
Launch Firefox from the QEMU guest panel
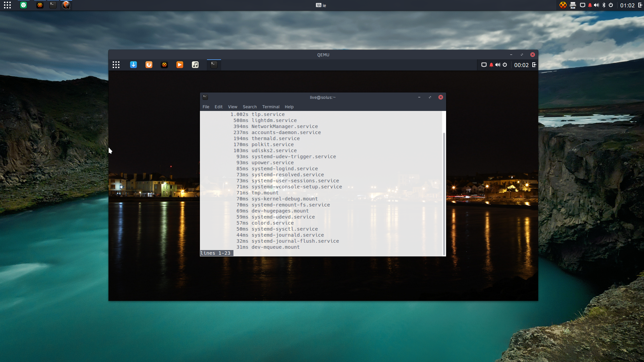point(149,65)
